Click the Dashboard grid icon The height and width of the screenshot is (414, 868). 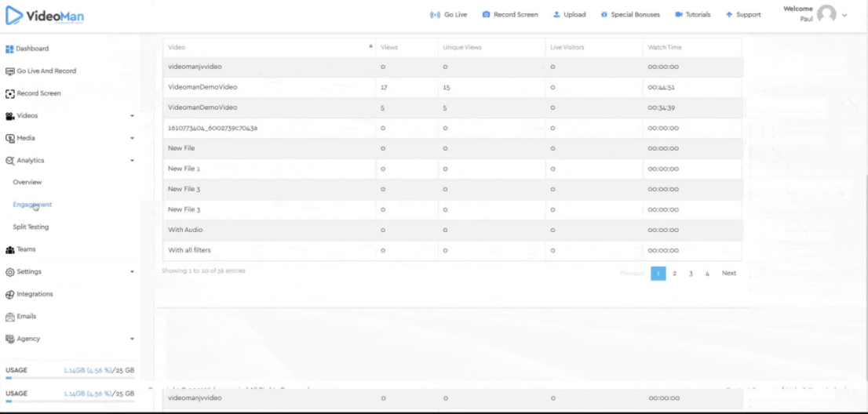pos(9,49)
